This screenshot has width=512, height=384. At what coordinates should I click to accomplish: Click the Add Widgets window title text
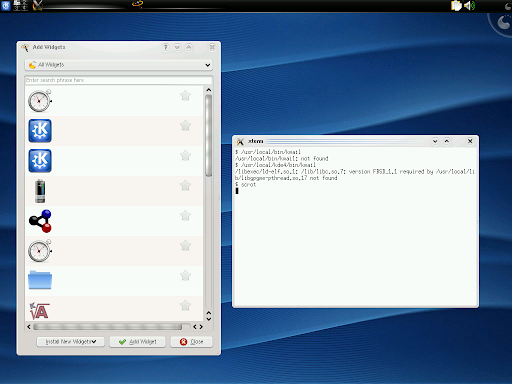click(49, 47)
